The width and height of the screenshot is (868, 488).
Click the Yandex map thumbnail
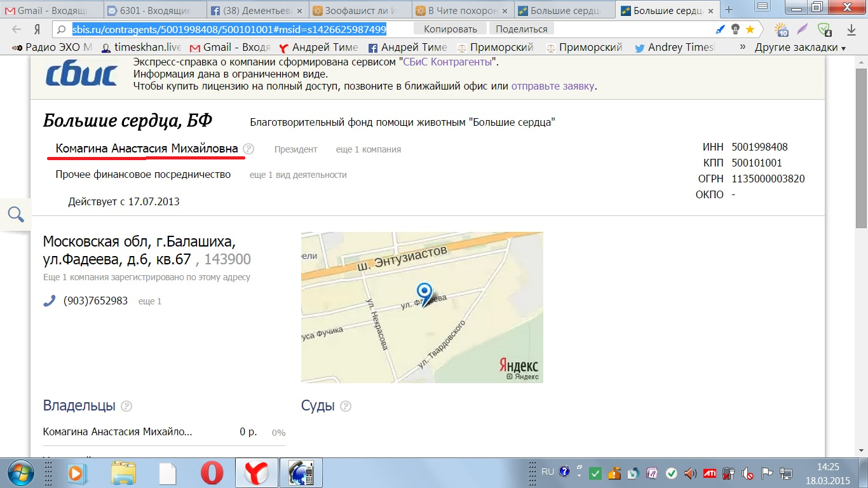point(422,308)
